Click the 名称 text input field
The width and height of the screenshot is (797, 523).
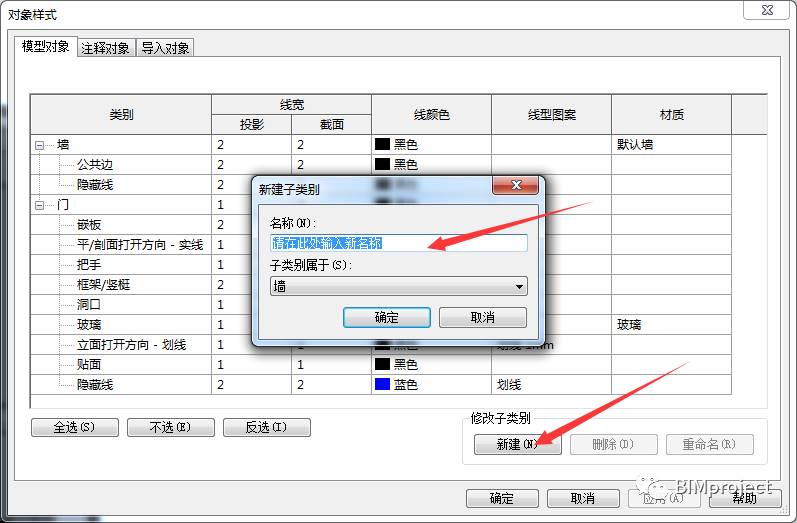(x=399, y=243)
